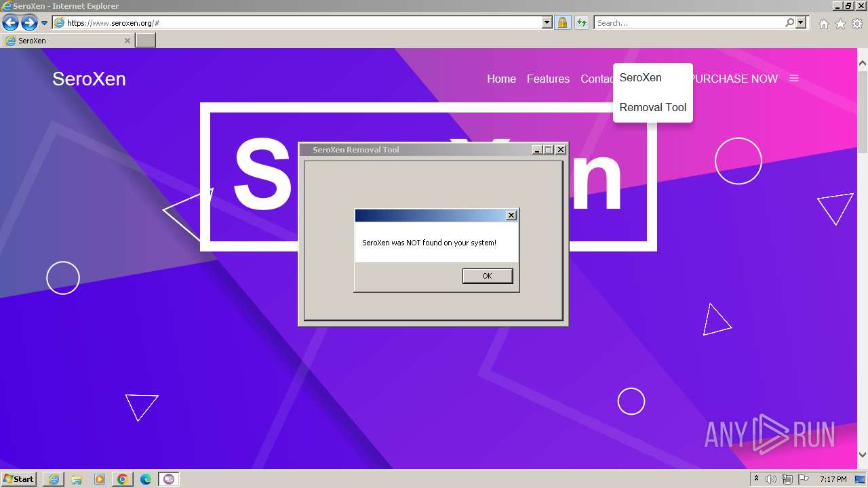Click the PURCHASE NOW link
Viewport: 868px width, 488px height.
[x=735, y=79]
